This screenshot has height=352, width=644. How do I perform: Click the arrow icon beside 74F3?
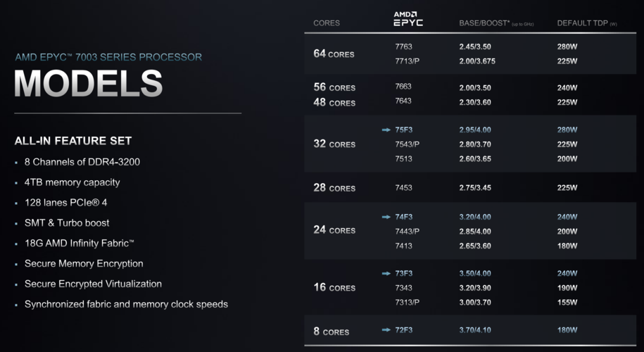386,217
